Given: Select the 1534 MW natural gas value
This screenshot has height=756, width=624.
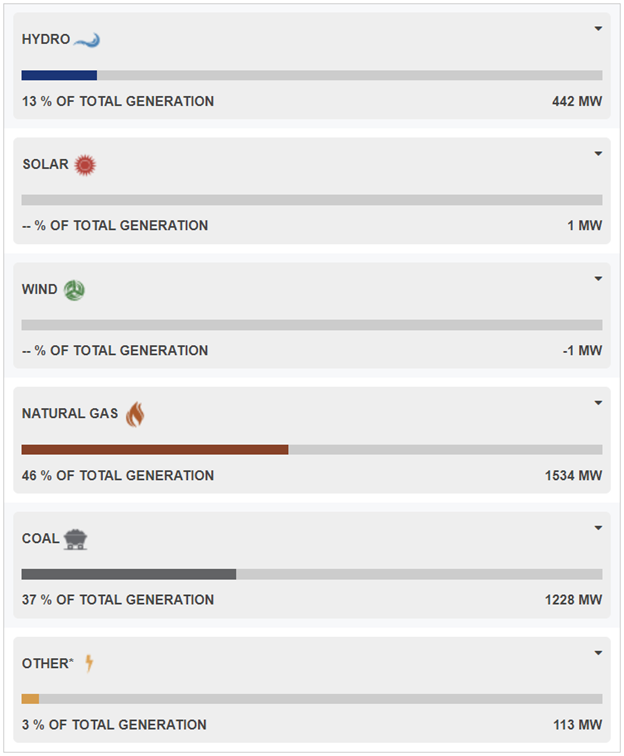Looking at the screenshot, I should pos(573,476).
